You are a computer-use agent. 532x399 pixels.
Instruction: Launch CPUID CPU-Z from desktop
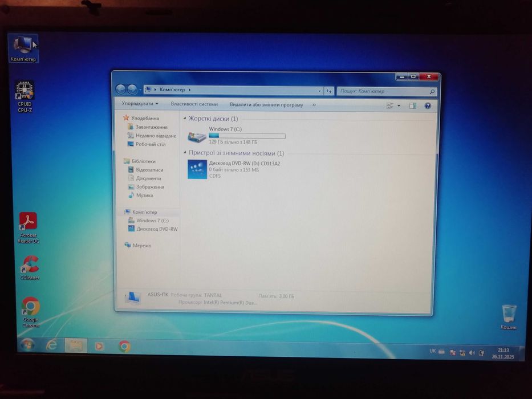click(x=25, y=97)
